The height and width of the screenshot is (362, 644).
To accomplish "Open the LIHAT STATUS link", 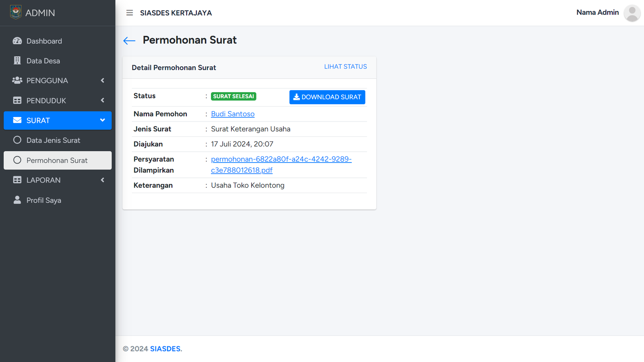I will (x=345, y=67).
